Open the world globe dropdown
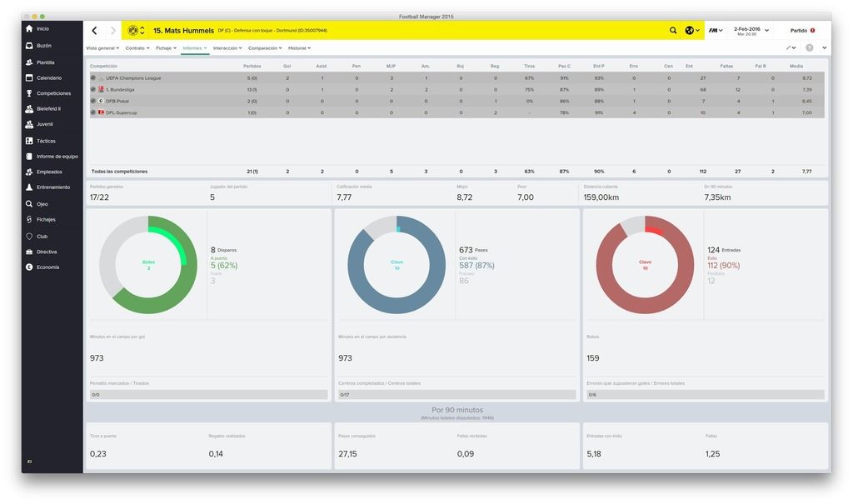The width and height of the screenshot is (853, 504). pos(692,31)
